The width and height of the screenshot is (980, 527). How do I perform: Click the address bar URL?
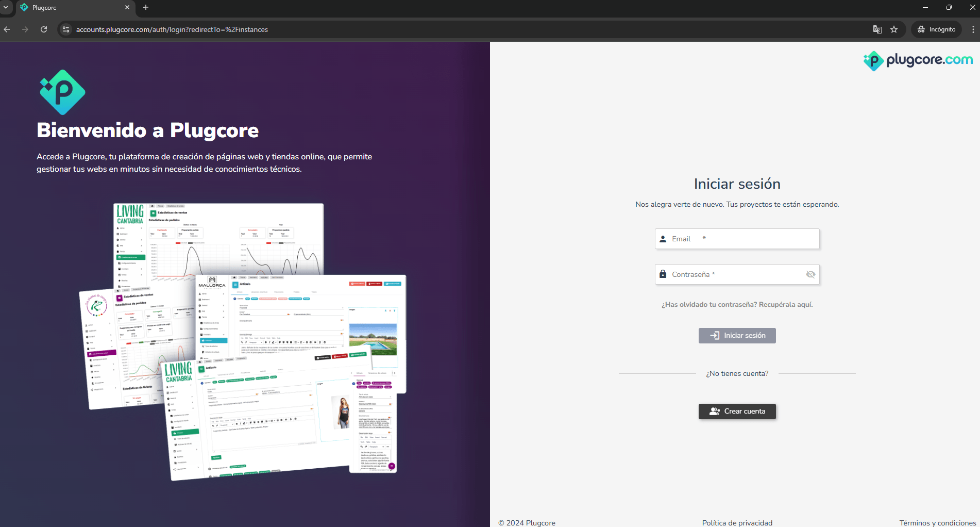tap(172, 29)
